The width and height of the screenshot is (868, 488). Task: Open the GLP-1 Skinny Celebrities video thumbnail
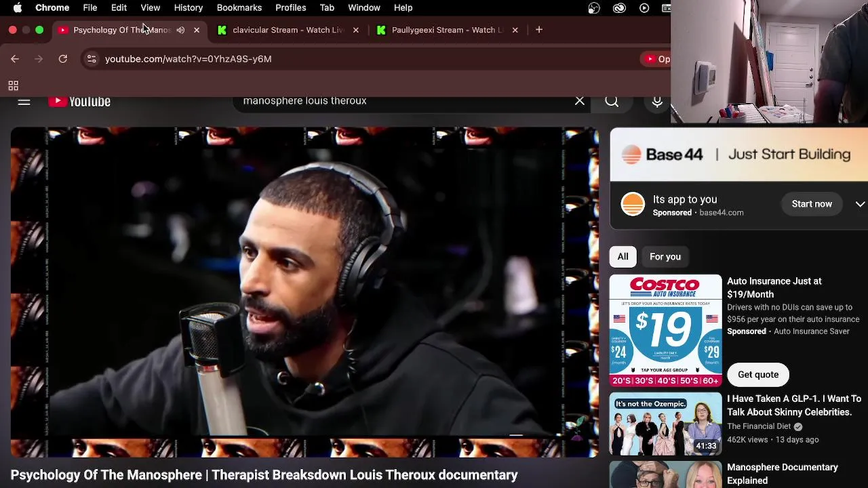click(665, 424)
